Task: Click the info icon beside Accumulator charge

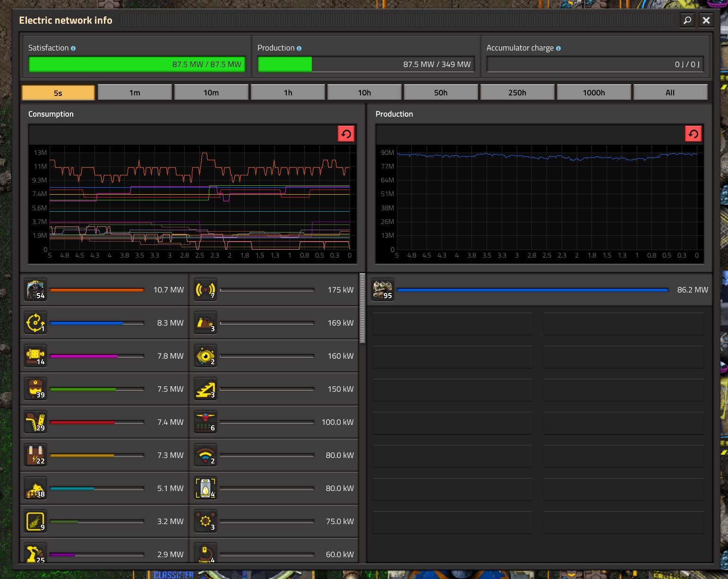Action: tap(558, 48)
